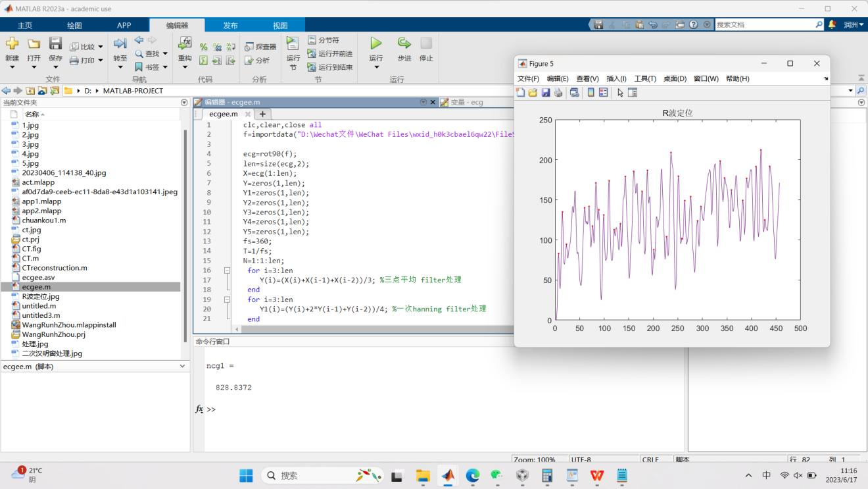
Task: Open the 主页 (Home) ribbon tab
Action: pos(24,26)
